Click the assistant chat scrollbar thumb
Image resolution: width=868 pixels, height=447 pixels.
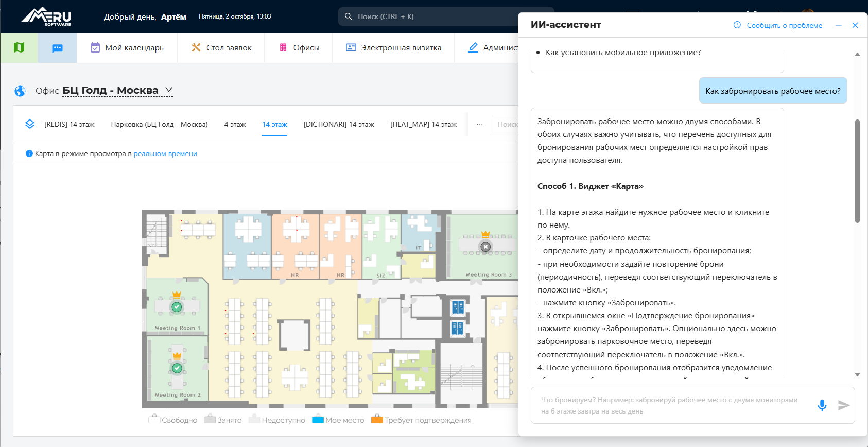point(857,171)
